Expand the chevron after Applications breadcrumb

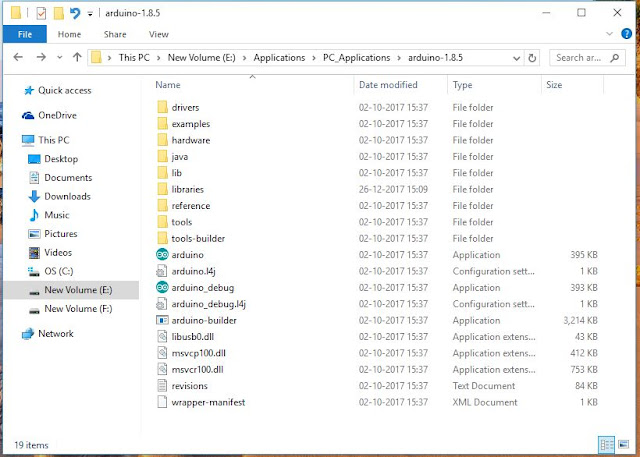[x=314, y=58]
